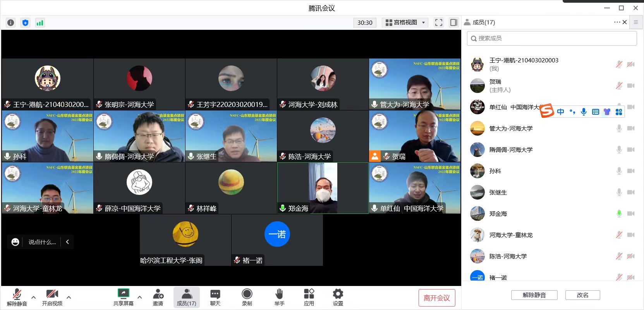The image size is (644, 310).
Task: Check the green network signal icon
Action: pos(40,22)
